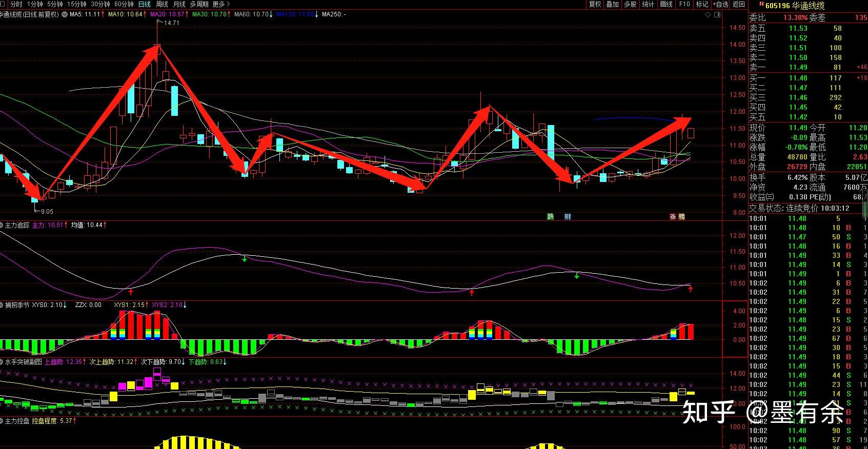
Task: Toggle 复权 price adjustment
Action: [595, 4]
